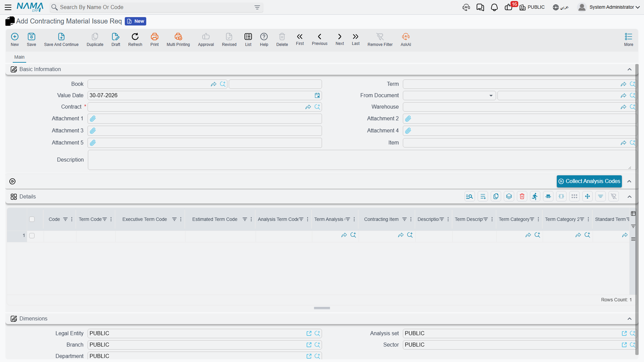The height and width of the screenshot is (362, 644).
Task: Check the row 1 checkbox in Details
Action: [32, 236]
